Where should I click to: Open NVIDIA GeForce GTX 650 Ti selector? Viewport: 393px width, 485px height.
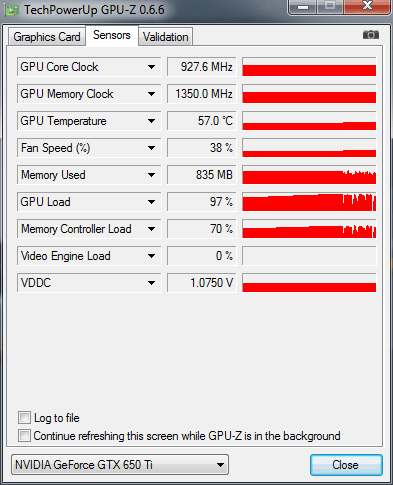tap(120, 465)
